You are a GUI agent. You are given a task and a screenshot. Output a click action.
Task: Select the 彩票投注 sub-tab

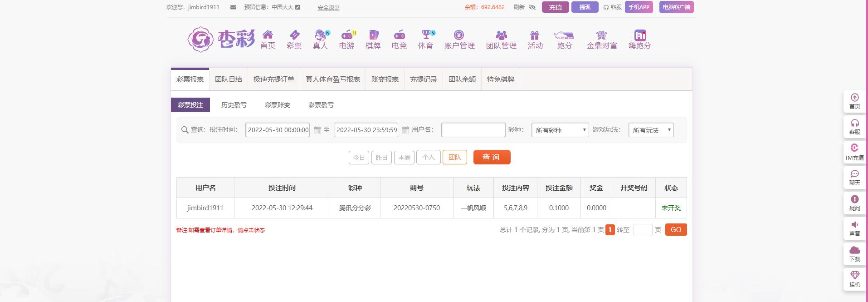point(190,105)
